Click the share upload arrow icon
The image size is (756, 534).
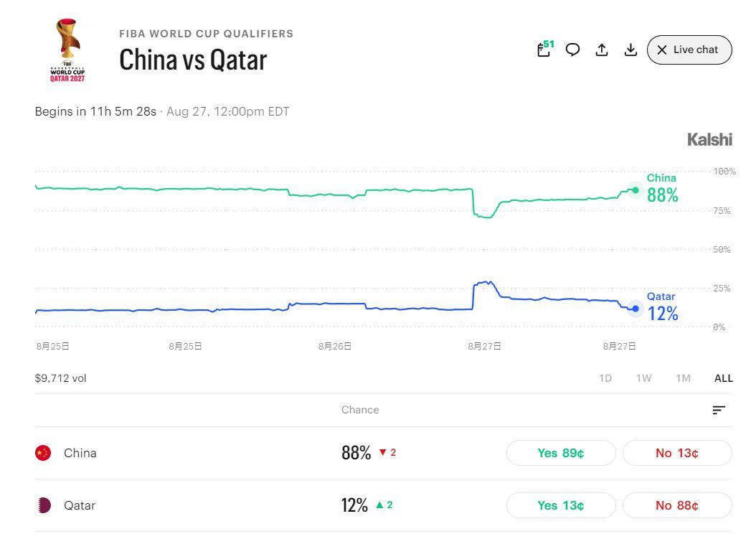click(x=602, y=50)
